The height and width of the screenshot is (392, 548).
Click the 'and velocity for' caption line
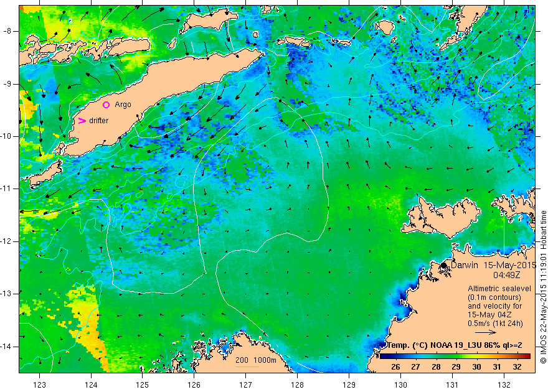point(495,306)
